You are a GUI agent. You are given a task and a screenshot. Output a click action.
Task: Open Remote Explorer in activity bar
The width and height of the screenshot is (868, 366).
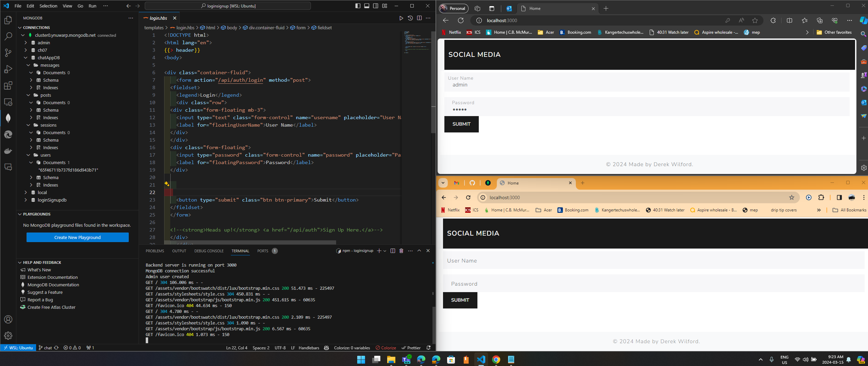8,102
